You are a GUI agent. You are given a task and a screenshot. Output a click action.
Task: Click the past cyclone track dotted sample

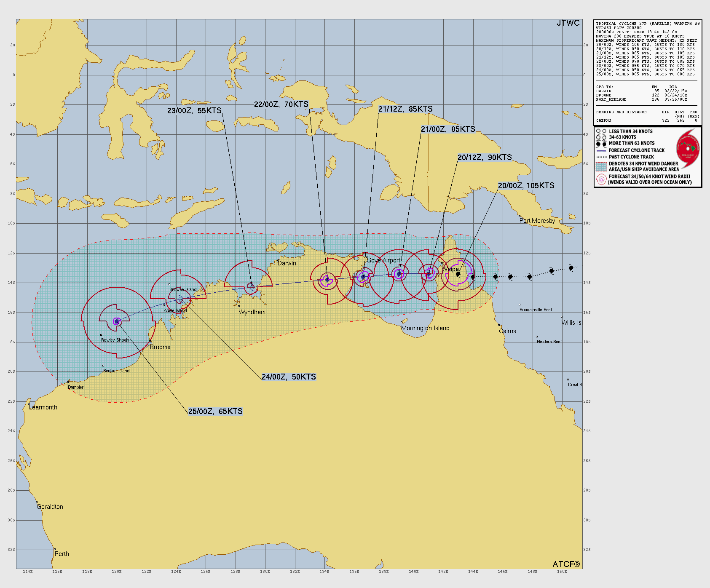pos(601,157)
